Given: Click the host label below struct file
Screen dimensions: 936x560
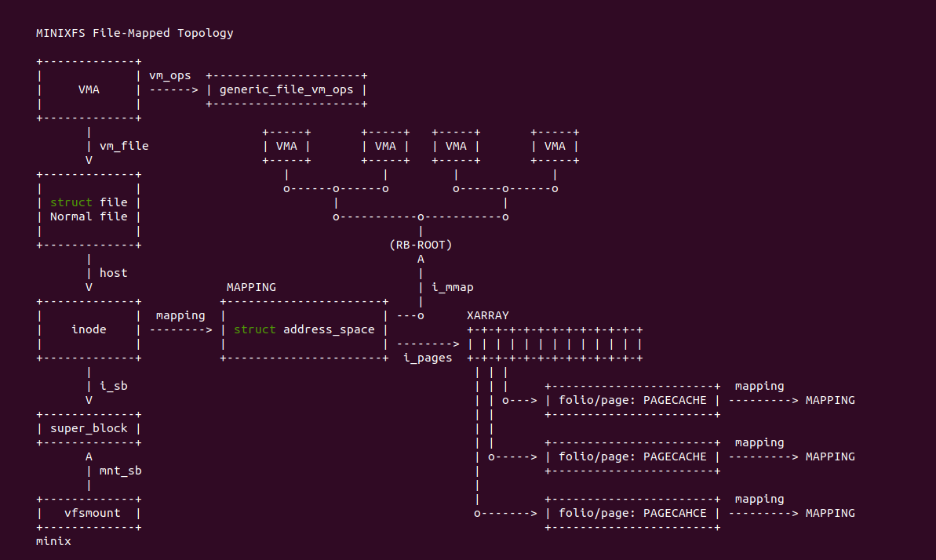Looking at the screenshot, I should pos(114,273).
